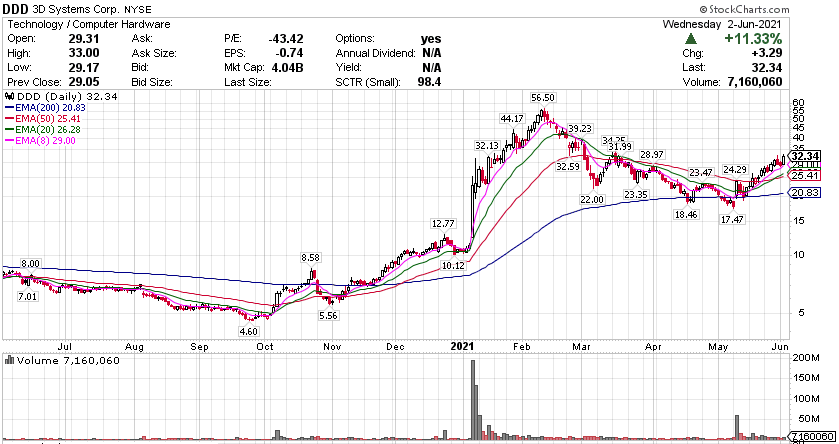Click the 17.47 low price label
Screen dimensions: 839x444
tap(734, 219)
